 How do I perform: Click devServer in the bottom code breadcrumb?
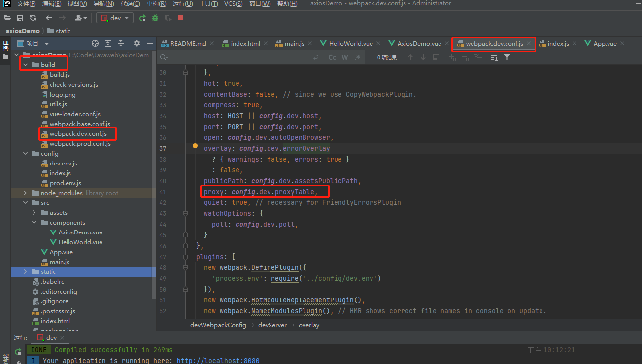272,325
